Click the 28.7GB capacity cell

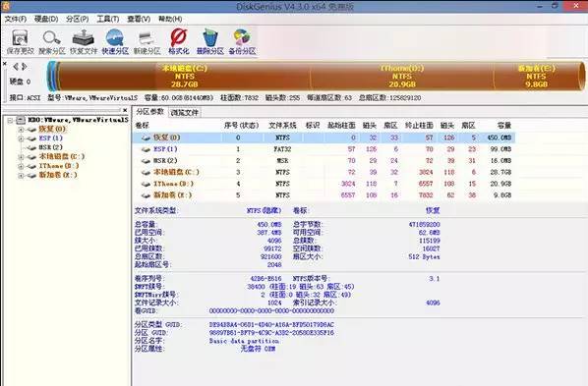[500, 172]
